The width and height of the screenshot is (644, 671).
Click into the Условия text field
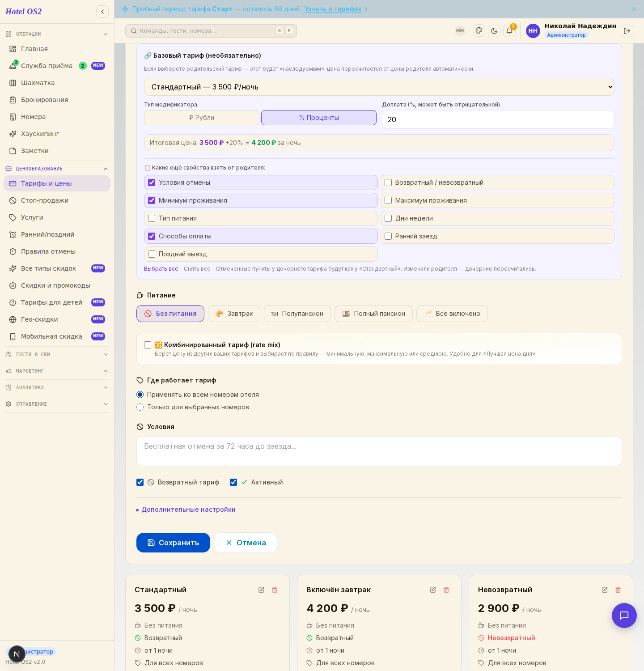[379, 451]
